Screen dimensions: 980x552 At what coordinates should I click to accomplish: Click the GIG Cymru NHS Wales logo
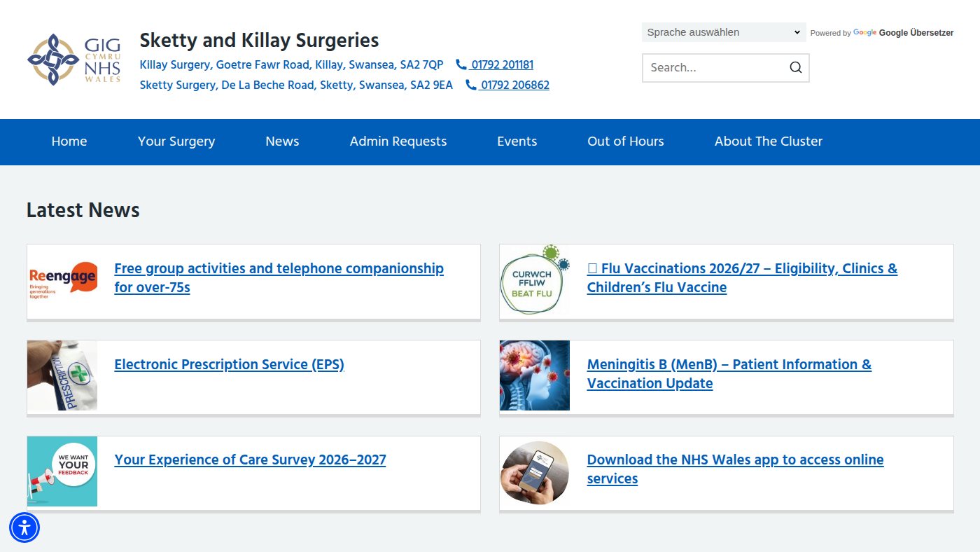click(x=74, y=60)
